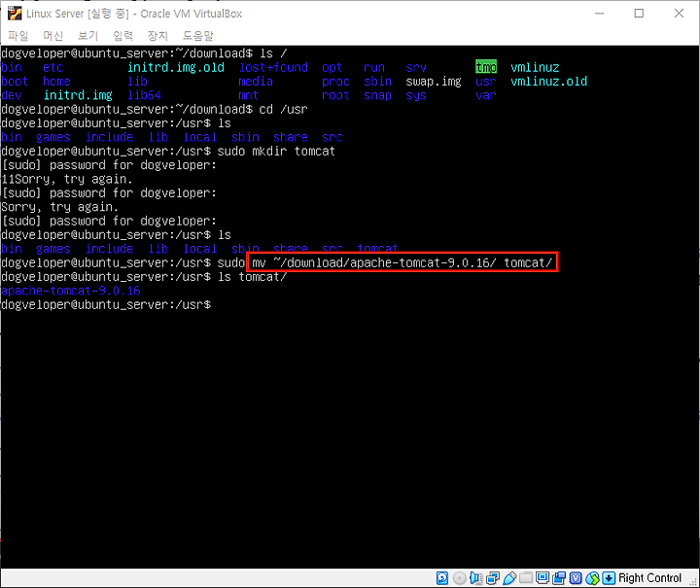
Task: Open the 장치 menu
Action: 157,35
